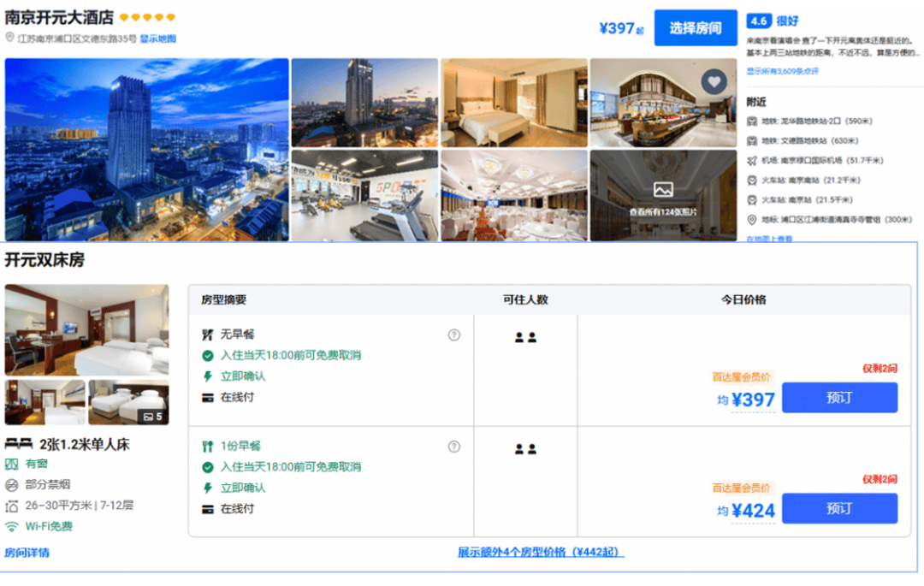The image size is (924, 586).
Task: Click metro icon beside 龙华路地铁站-2口
Action: point(752,121)
